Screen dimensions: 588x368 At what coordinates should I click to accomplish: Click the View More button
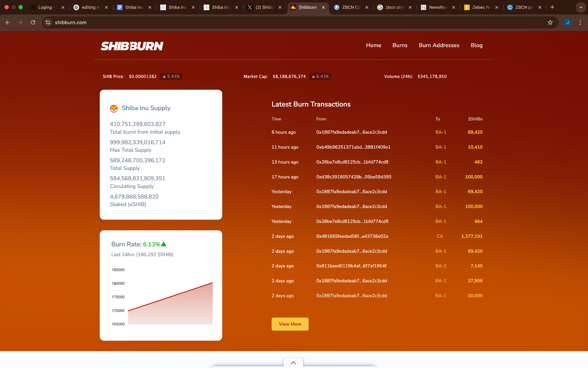pos(290,324)
